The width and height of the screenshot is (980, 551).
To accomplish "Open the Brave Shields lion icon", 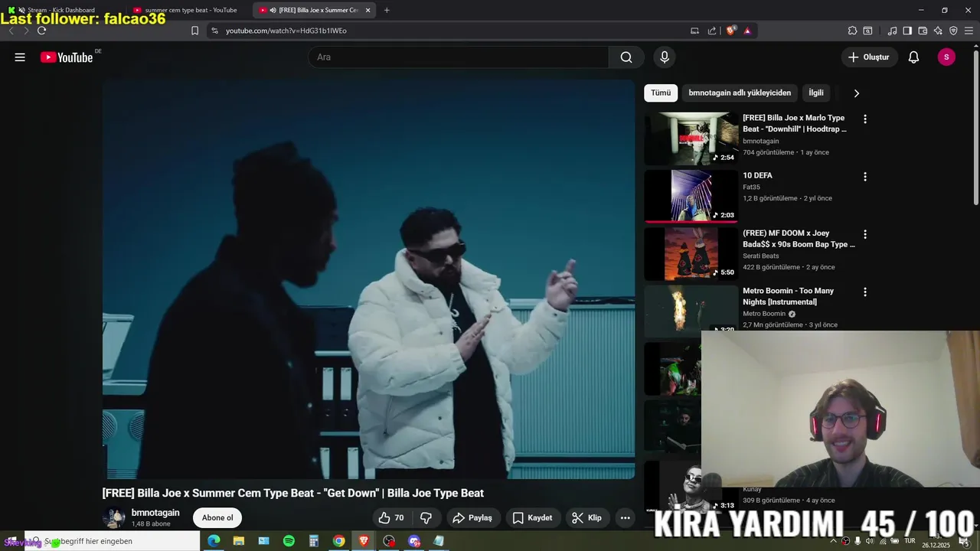I will tap(731, 31).
